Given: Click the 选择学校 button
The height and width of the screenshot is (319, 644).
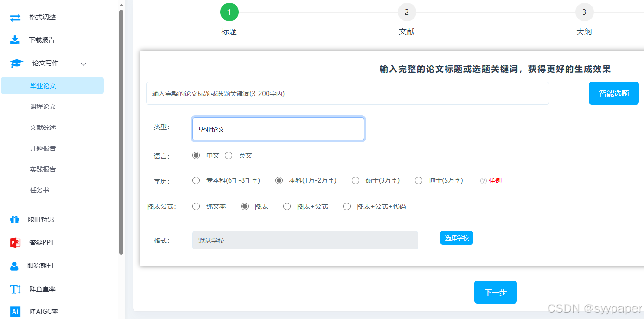Looking at the screenshot, I should [x=457, y=238].
